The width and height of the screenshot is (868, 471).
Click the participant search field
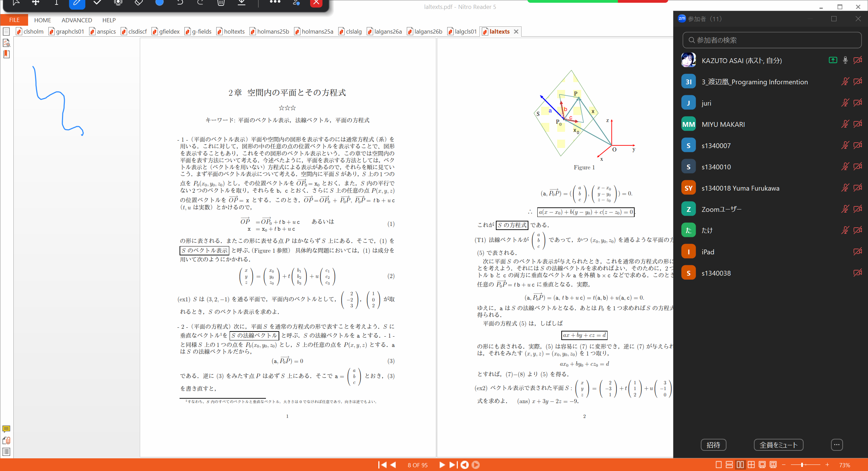pyautogui.click(x=772, y=40)
